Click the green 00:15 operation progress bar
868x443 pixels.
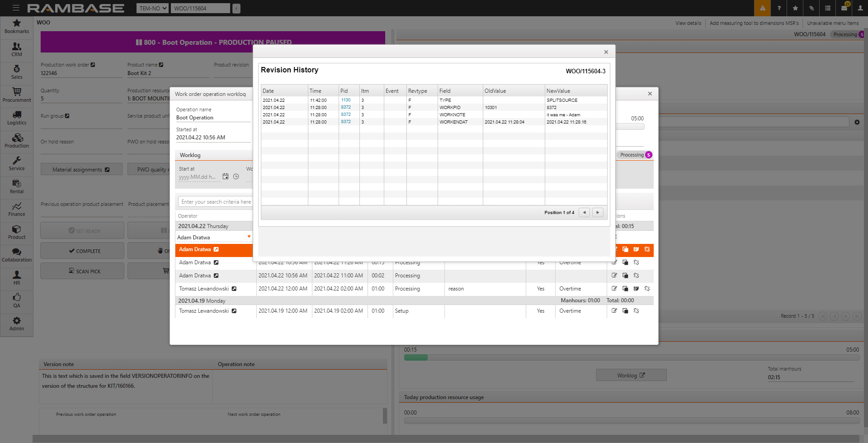coord(415,357)
